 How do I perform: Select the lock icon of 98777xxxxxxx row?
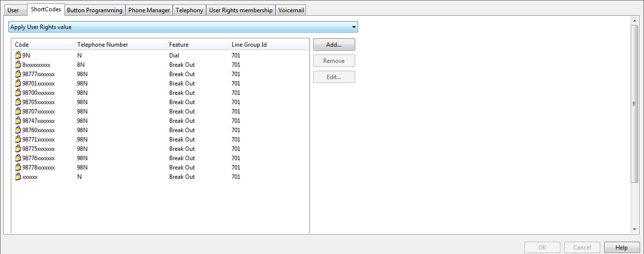pos(18,74)
